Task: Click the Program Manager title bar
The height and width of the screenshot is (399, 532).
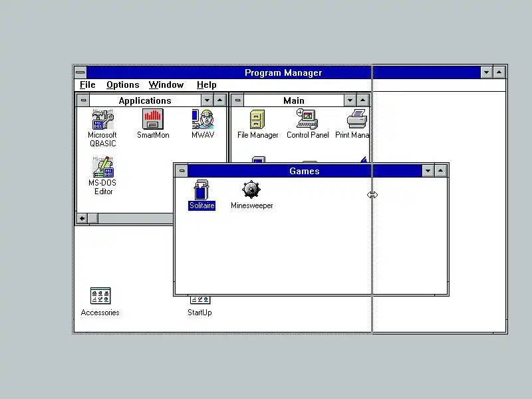Action: (x=283, y=72)
